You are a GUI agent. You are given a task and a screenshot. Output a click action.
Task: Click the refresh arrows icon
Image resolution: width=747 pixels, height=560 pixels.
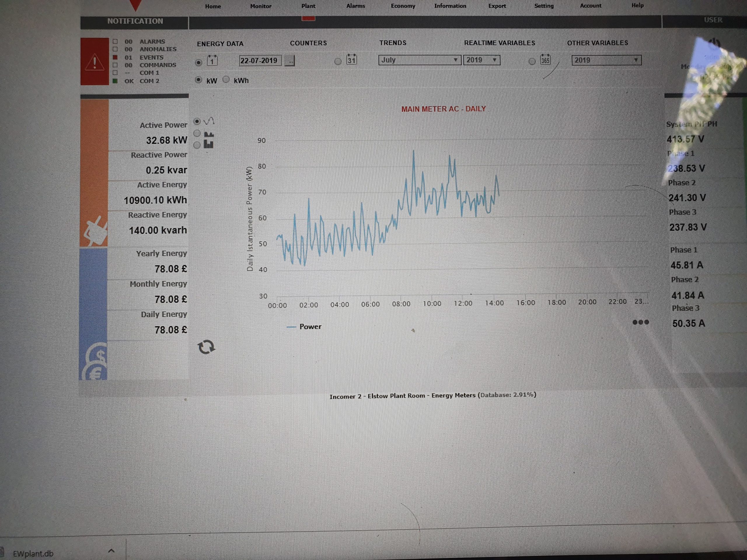[206, 347]
